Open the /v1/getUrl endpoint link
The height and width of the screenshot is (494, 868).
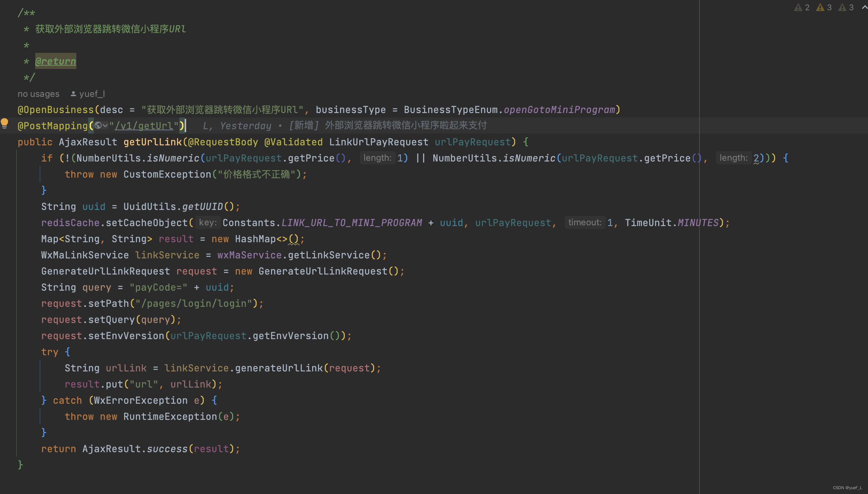pos(144,126)
